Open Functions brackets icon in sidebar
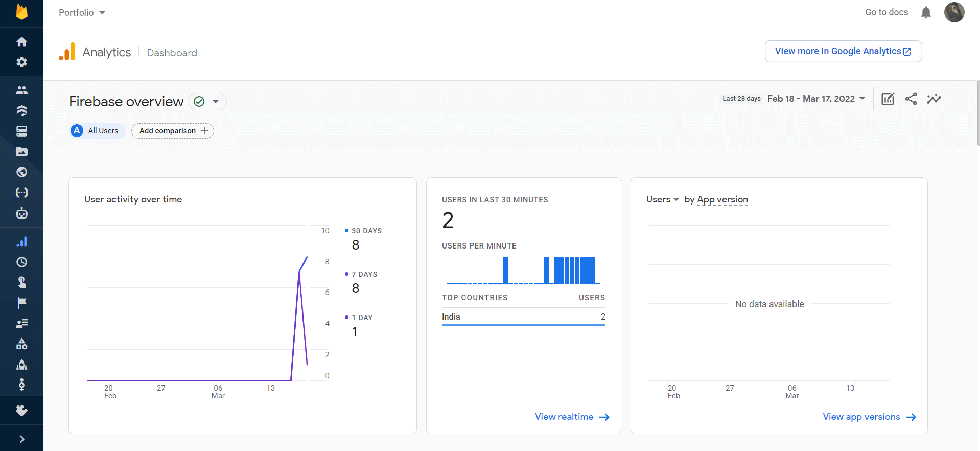This screenshot has height=451, width=980. click(x=21, y=192)
